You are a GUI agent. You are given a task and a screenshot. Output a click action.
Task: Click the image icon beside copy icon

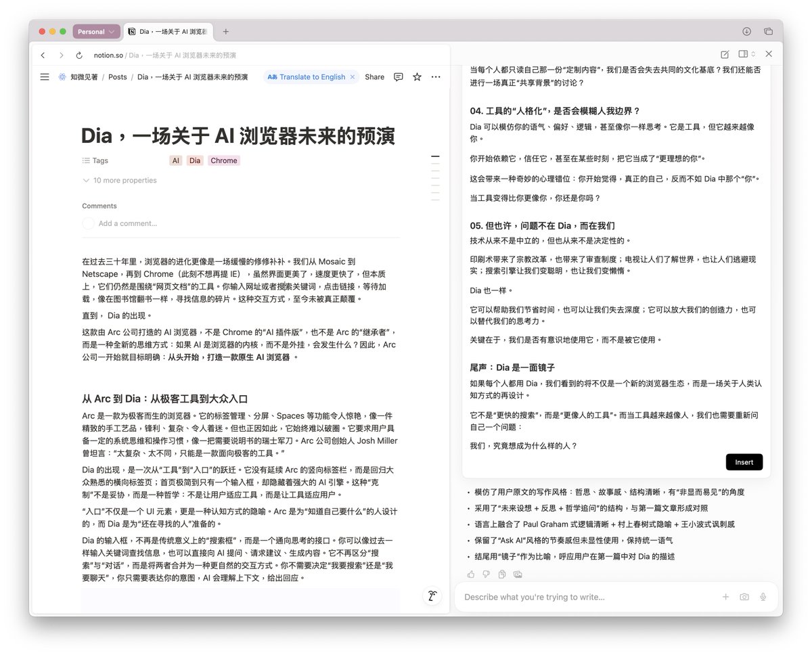(518, 574)
